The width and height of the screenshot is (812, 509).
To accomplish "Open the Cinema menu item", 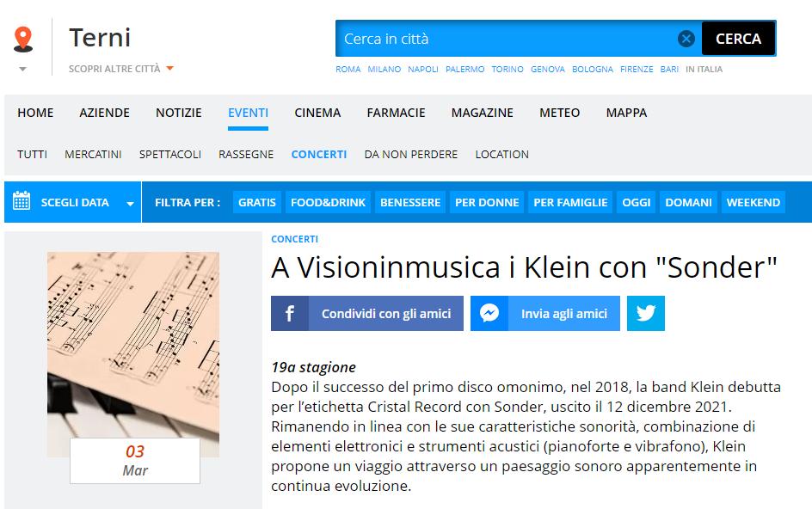I will [x=317, y=113].
